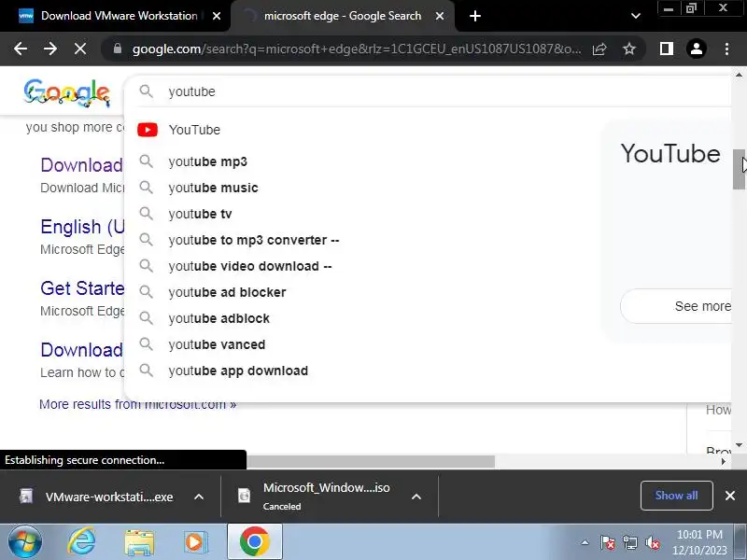Click the See more button

676,306
